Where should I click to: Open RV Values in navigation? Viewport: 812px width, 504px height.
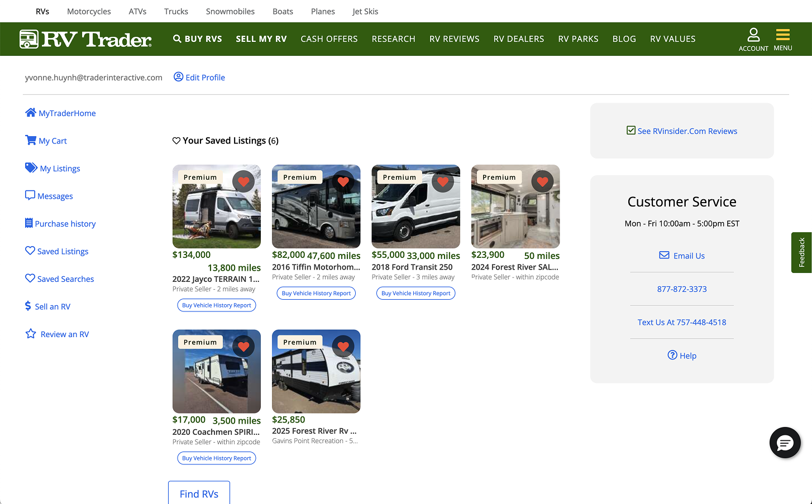tap(673, 39)
